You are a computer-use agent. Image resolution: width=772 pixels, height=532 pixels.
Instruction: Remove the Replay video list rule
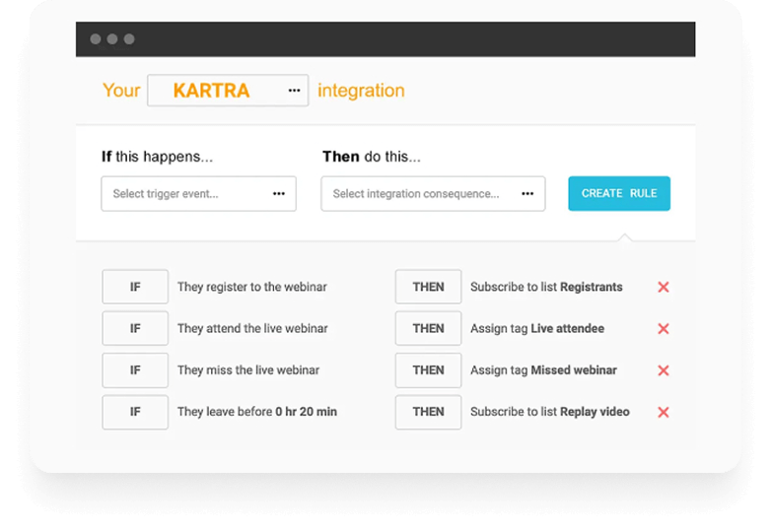pos(663,412)
